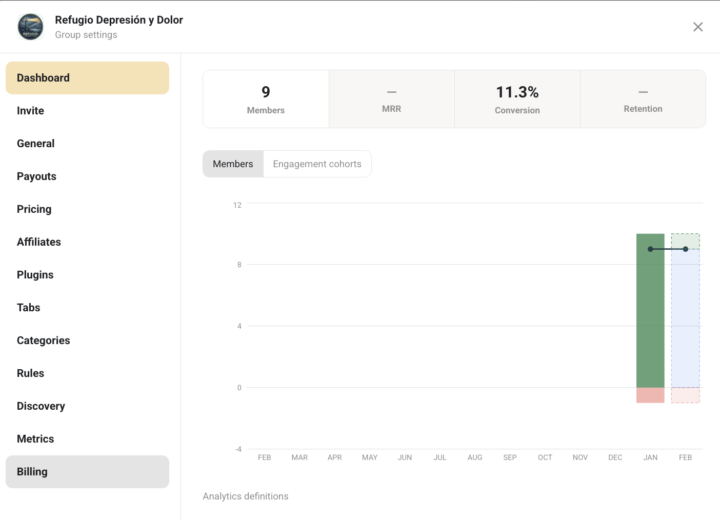Open the Analytics definitions link
Viewport: 720px width, 520px height.
click(246, 496)
